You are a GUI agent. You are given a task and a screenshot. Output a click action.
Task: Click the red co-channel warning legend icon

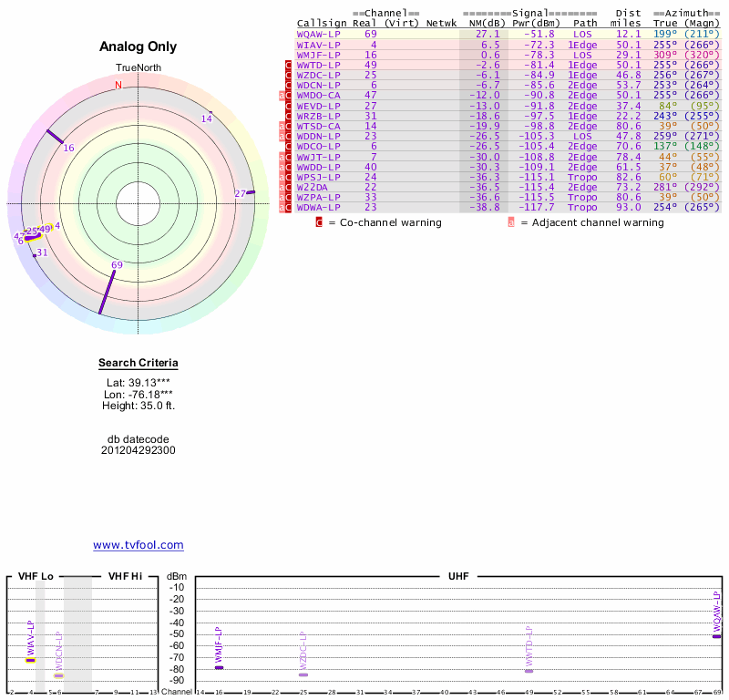[x=319, y=222]
